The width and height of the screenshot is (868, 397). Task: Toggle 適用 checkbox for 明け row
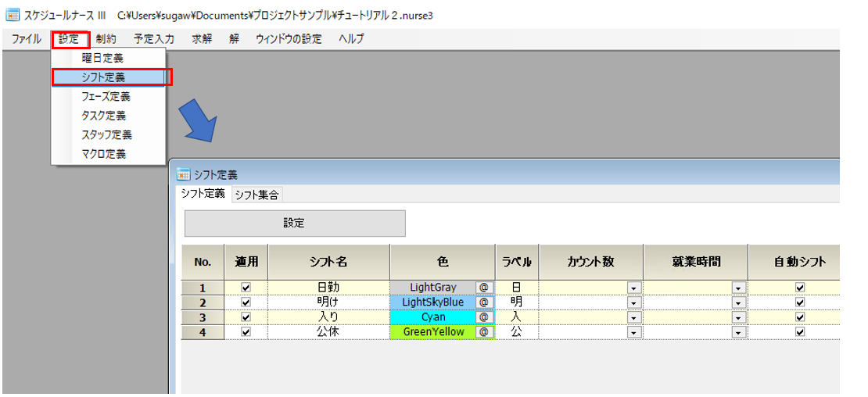point(246,302)
